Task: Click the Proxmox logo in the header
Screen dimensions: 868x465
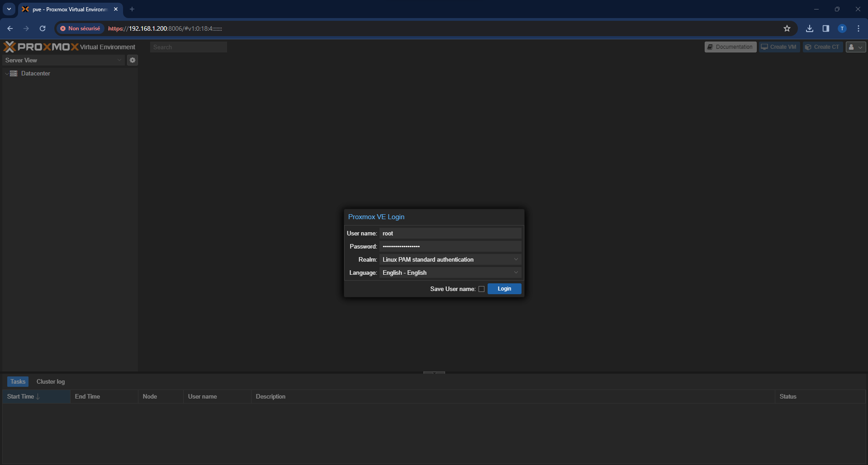Action: pos(41,47)
